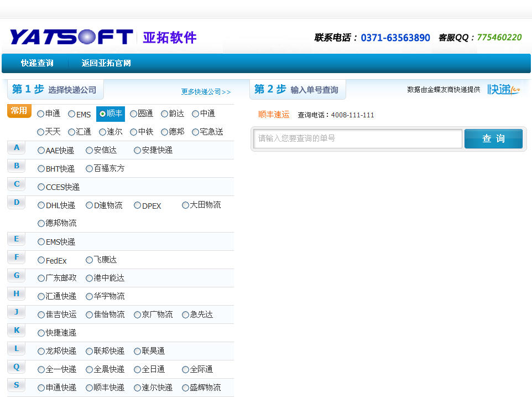532x397 pixels.
Task: Choose the FedEx radio button
Action: click(x=41, y=260)
